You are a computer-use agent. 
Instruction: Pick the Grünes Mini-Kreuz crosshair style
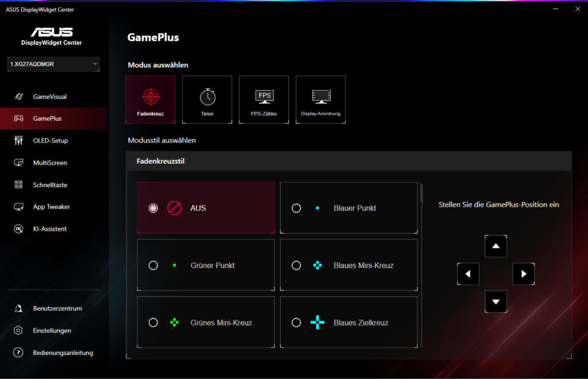point(206,322)
